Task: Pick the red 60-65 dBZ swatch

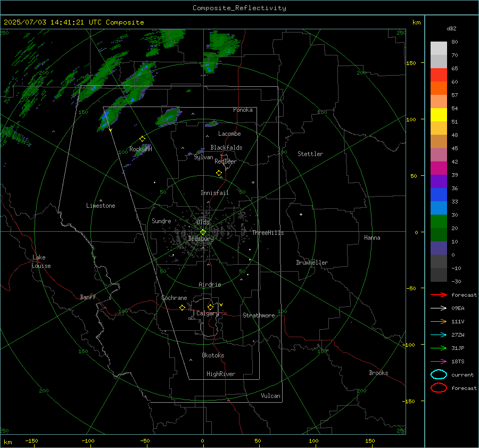Action: (439, 75)
